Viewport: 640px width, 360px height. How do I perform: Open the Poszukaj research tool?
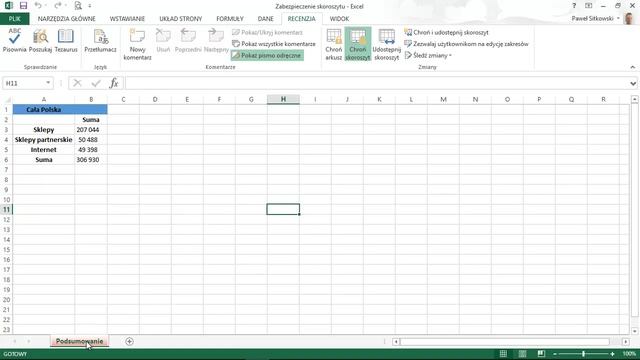click(40, 41)
